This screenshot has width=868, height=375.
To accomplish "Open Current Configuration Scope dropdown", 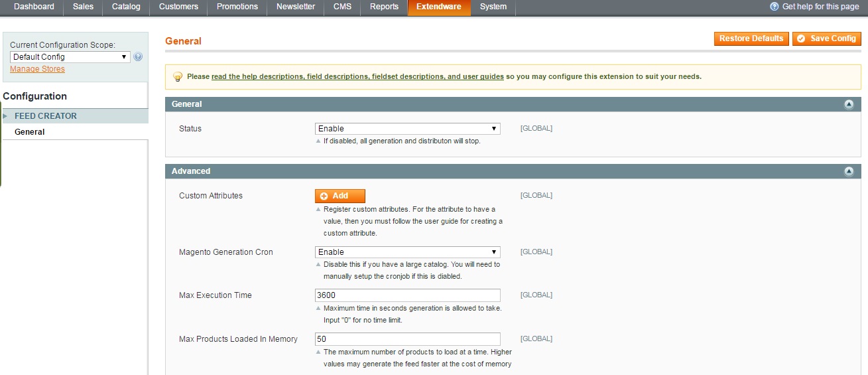I will 70,57.
